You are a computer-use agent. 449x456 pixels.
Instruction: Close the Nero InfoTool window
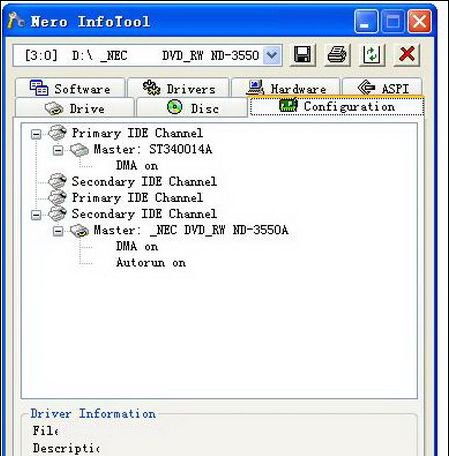tap(420, 21)
